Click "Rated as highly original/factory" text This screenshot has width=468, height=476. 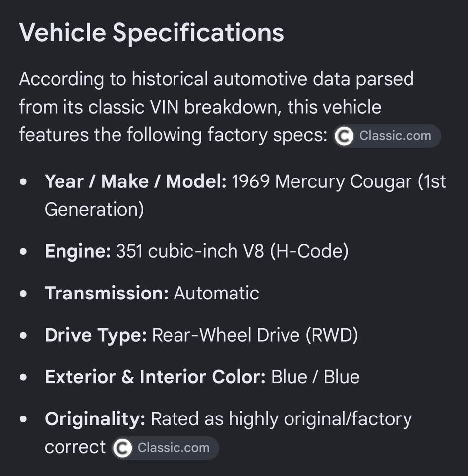282,419
